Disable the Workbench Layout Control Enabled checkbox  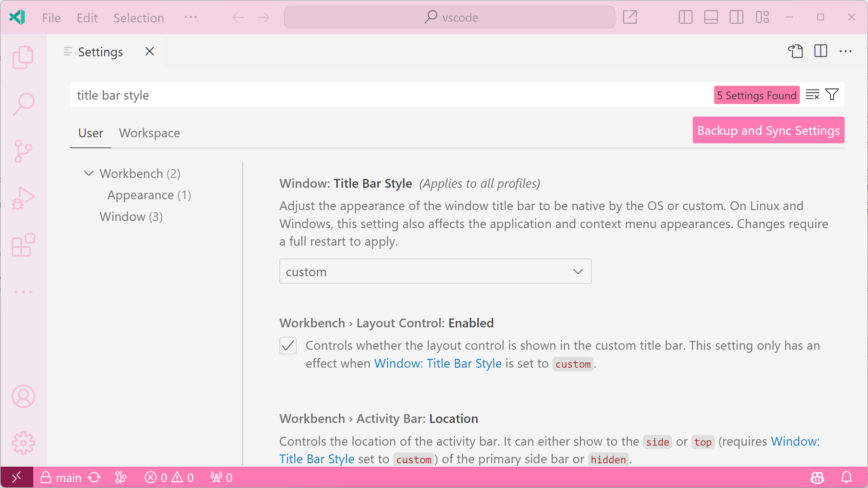pyautogui.click(x=288, y=346)
